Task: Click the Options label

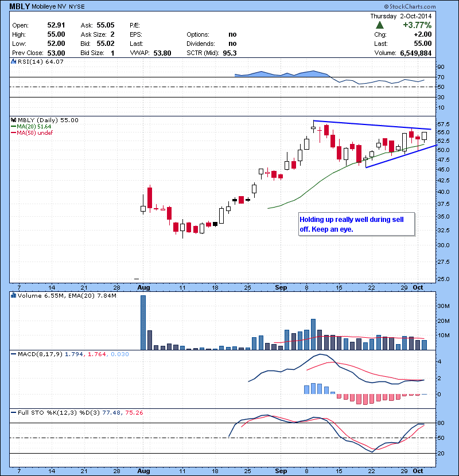Action: 198,34
